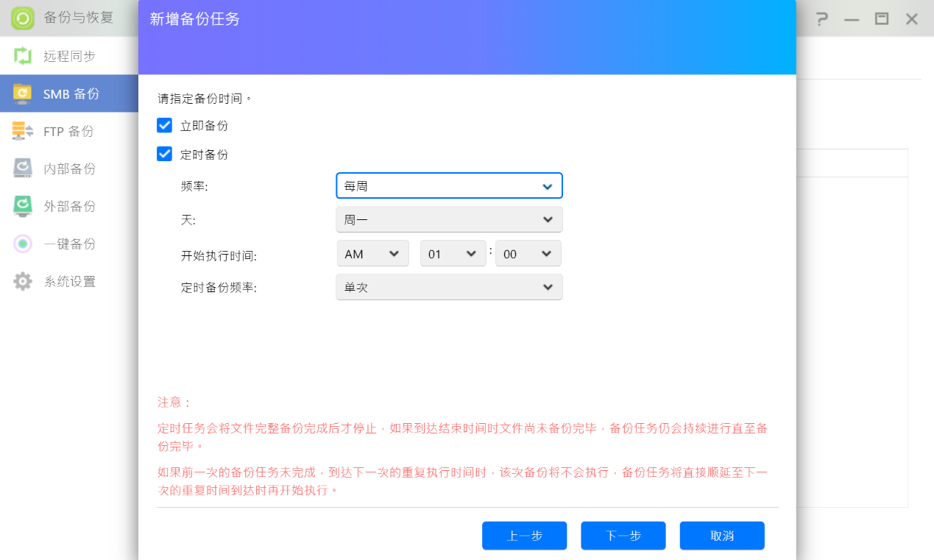Click the SMB 备份 folder icon
The image size is (934, 560).
tap(23, 93)
